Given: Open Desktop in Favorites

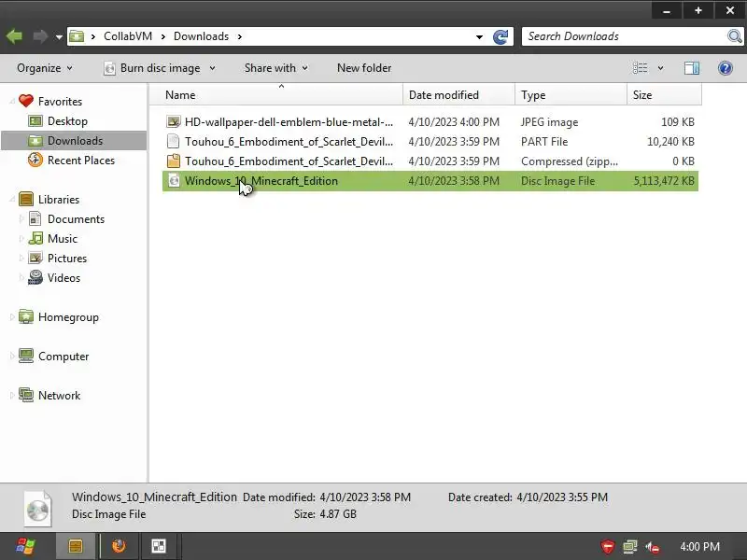Looking at the screenshot, I should [67, 121].
